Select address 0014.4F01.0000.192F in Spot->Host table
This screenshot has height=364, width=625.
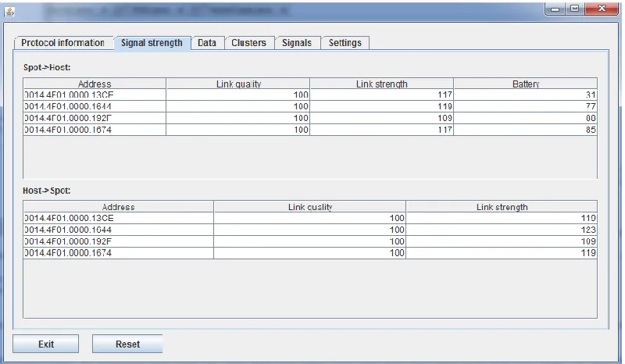click(x=95, y=118)
